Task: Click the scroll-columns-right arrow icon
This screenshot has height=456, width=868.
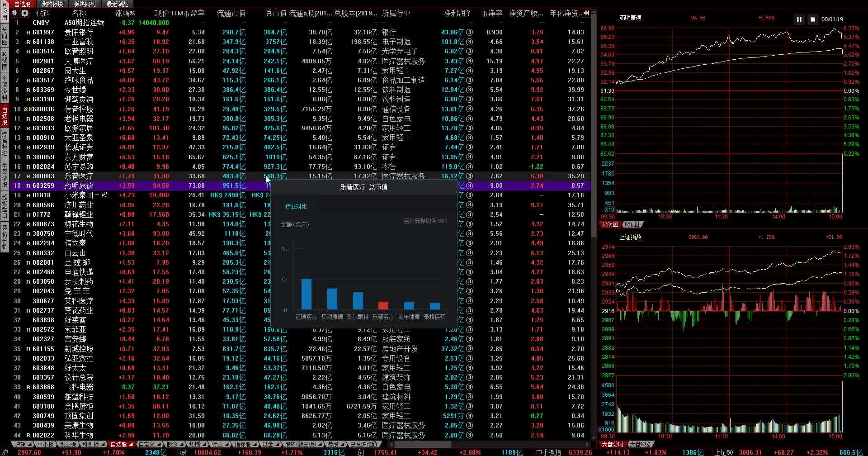Action: tap(586, 13)
